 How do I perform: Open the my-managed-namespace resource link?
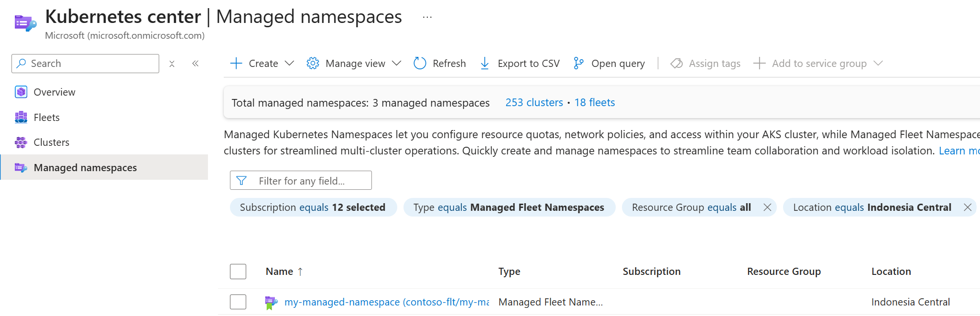(x=386, y=302)
